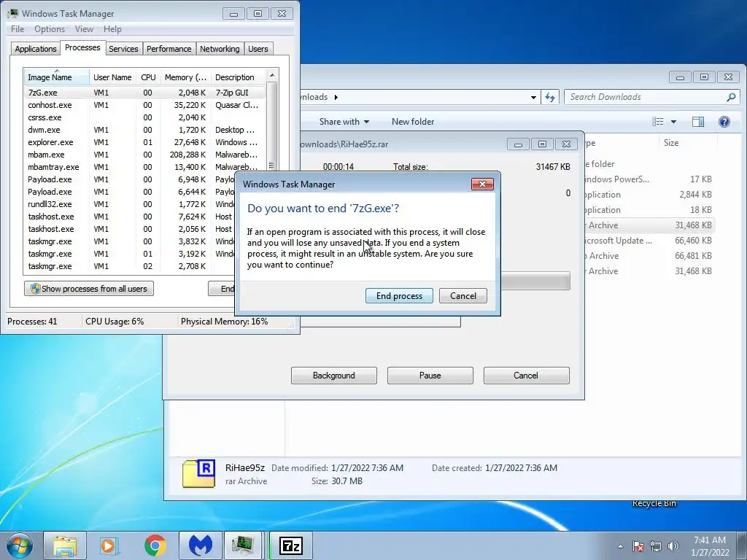Launch Windows Media Player from the taskbar
The image size is (747, 560).
tap(109, 545)
